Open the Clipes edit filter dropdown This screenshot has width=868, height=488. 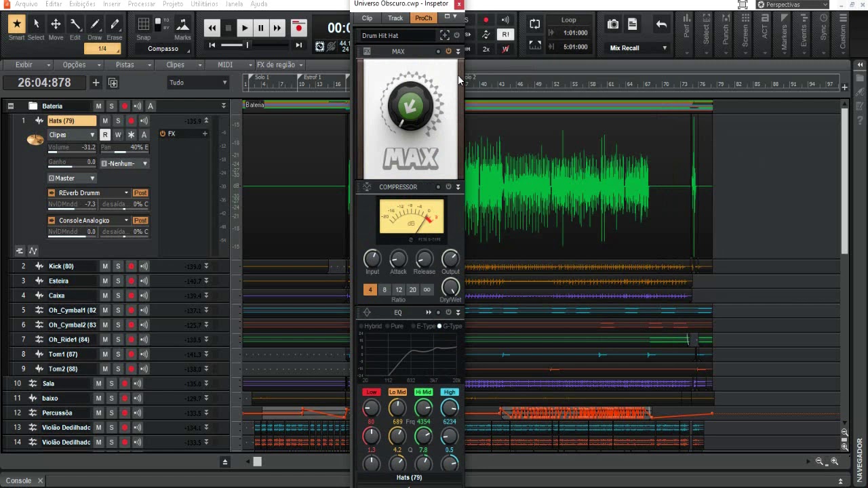[x=72, y=135]
